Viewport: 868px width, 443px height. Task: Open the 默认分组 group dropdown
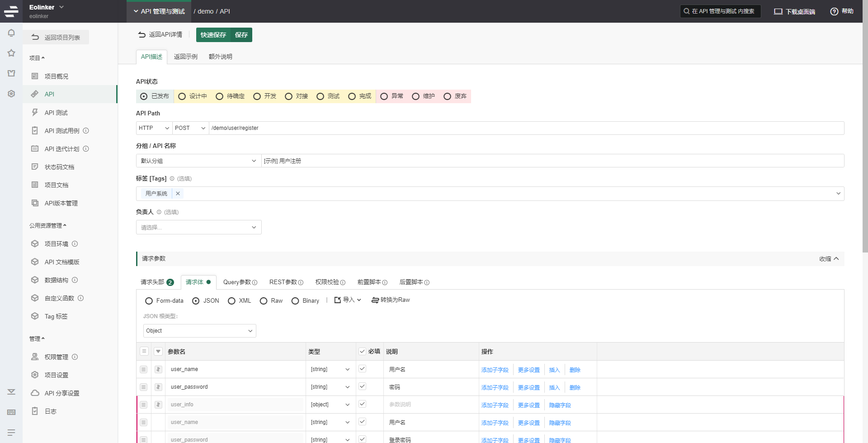(x=198, y=161)
